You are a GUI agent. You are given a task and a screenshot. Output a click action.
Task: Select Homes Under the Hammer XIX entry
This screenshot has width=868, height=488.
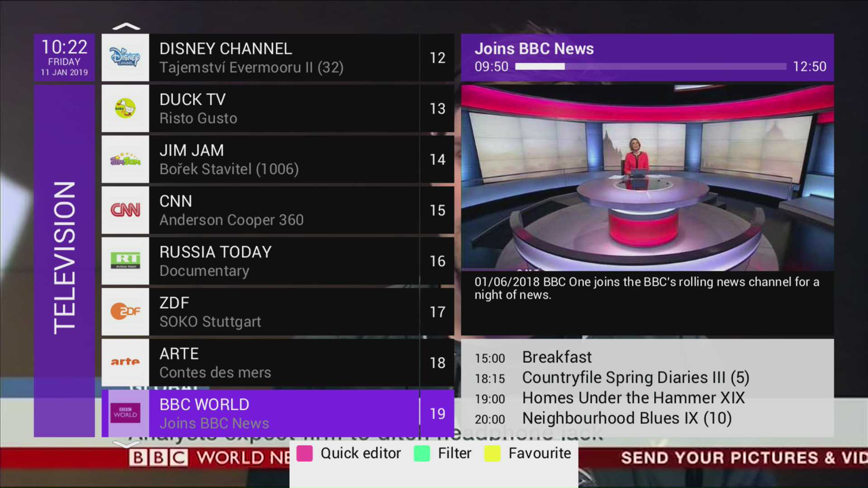click(633, 398)
